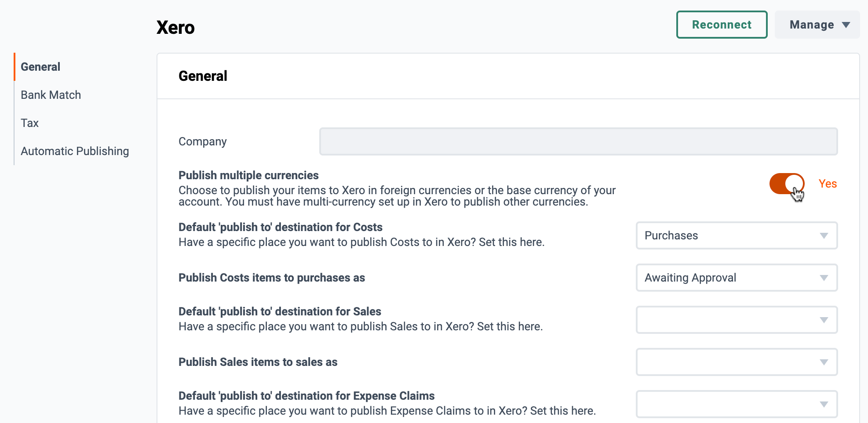
Task: Open the Manage dropdown menu
Action: coord(817,25)
